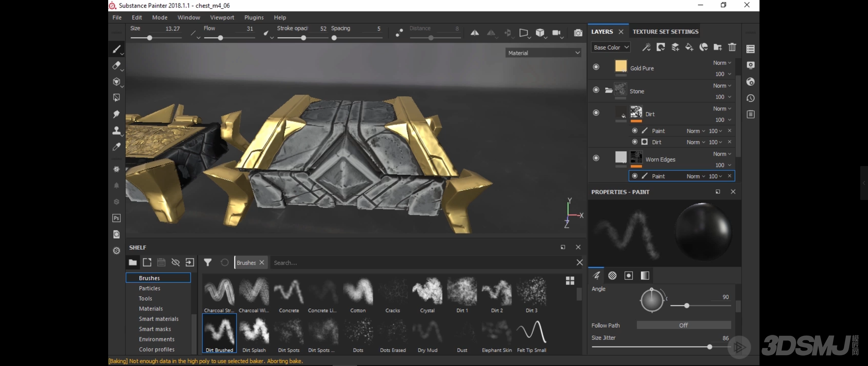This screenshot has height=366, width=868.
Task: Select the Polygon Fill tool
Action: click(116, 98)
